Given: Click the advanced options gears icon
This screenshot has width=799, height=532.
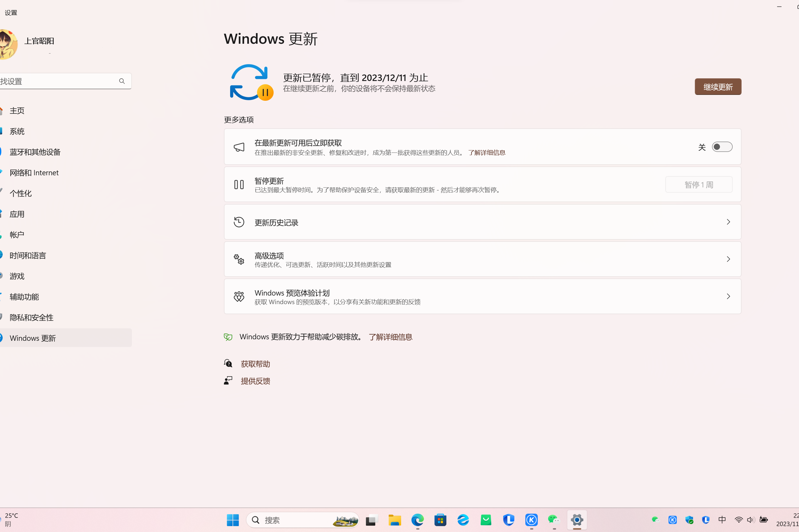Looking at the screenshot, I should pos(239,259).
